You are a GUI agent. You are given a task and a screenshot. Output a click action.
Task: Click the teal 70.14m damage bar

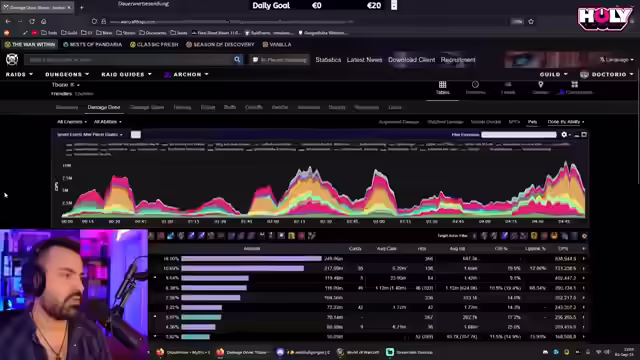pos(201,317)
